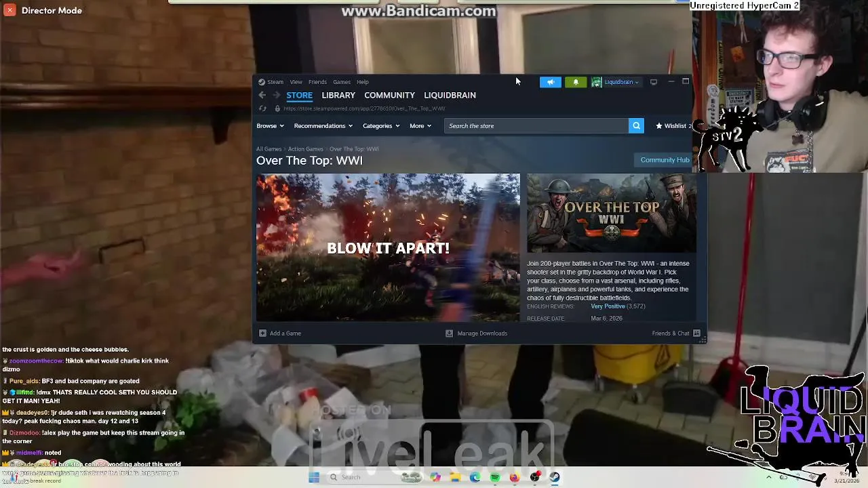Open the Friends menu in Steam
The height and width of the screenshot is (488, 868).
pyautogui.click(x=317, y=82)
